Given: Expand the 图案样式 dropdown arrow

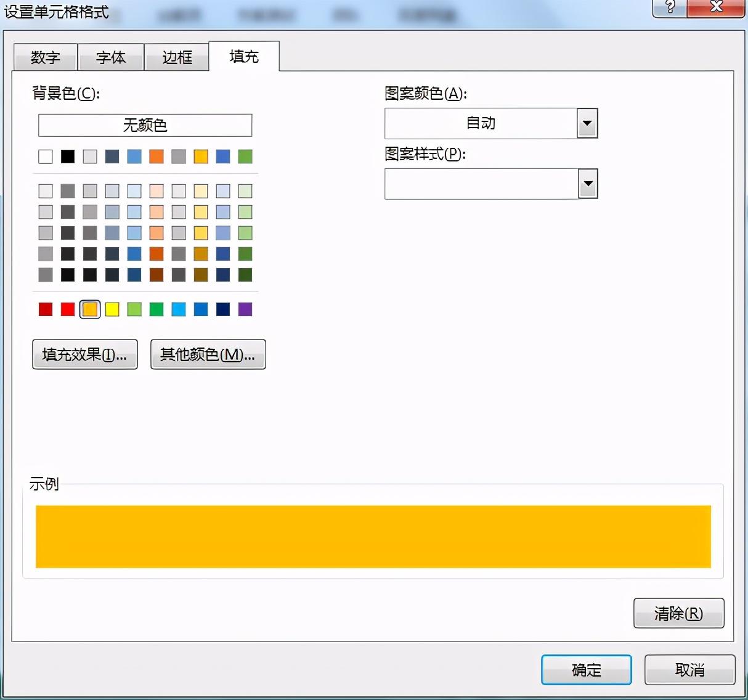Looking at the screenshot, I should pos(588,184).
